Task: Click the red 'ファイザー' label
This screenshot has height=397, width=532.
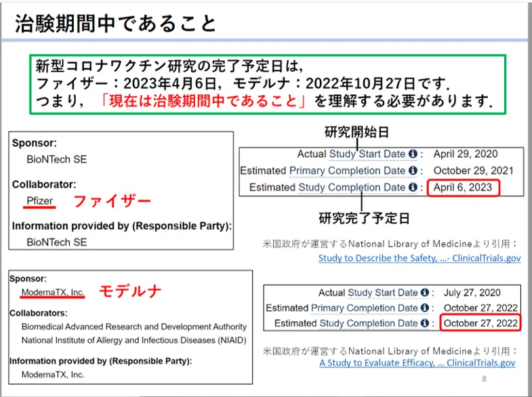Action: click(x=112, y=201)
